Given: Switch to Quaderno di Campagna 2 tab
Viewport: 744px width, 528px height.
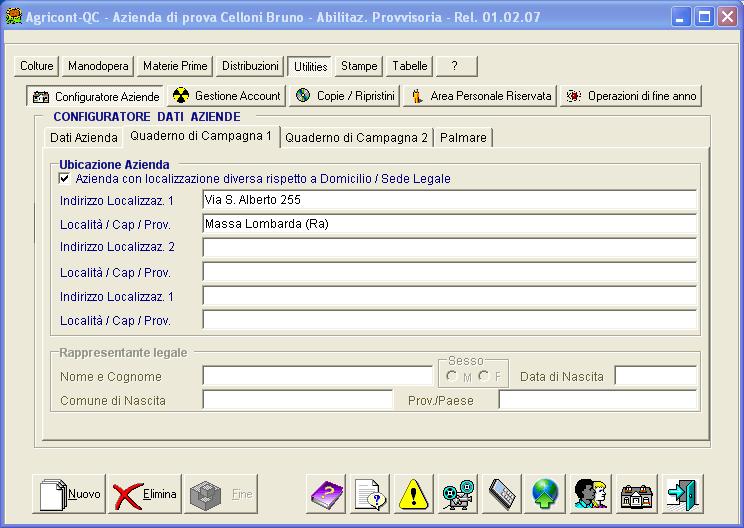Looking at the screenshot, I should pos(356,137).
